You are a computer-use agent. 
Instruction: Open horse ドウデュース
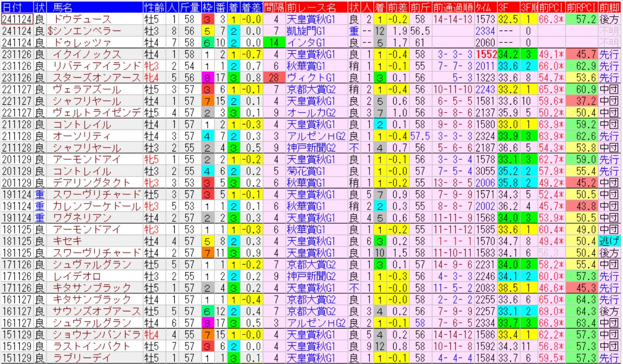click(x=82, y=20)
